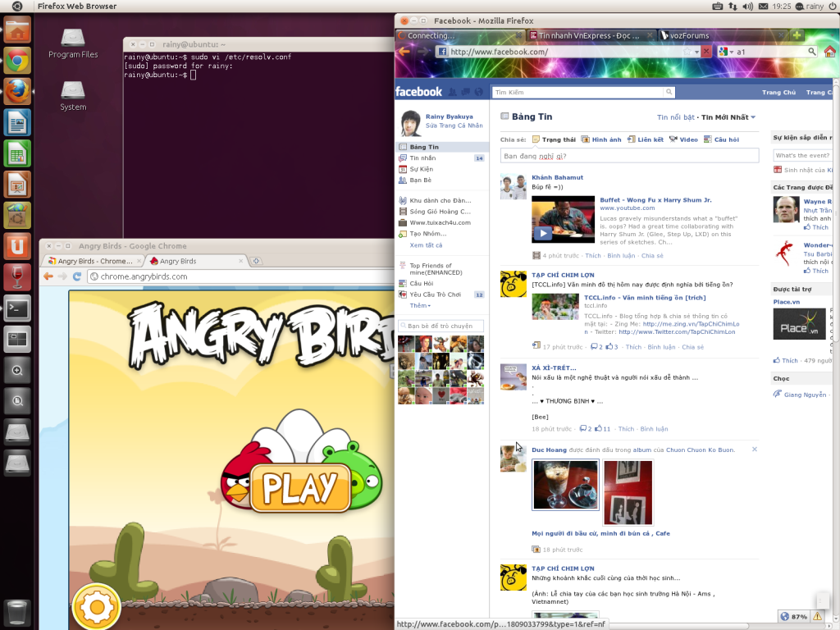840x630 pixels.
Task: Click the Xem tất cả link
Action: (426, 244)
